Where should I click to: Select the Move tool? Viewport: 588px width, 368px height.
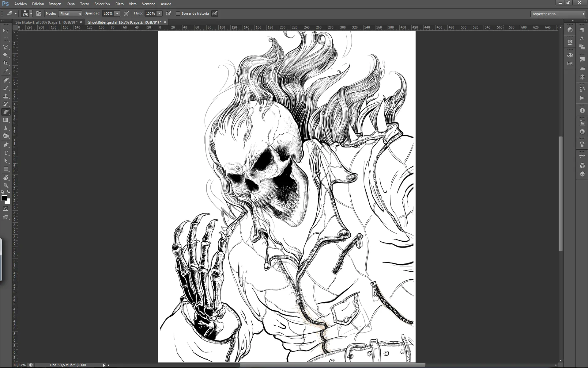pyautogui.click(x=6, y=31)
